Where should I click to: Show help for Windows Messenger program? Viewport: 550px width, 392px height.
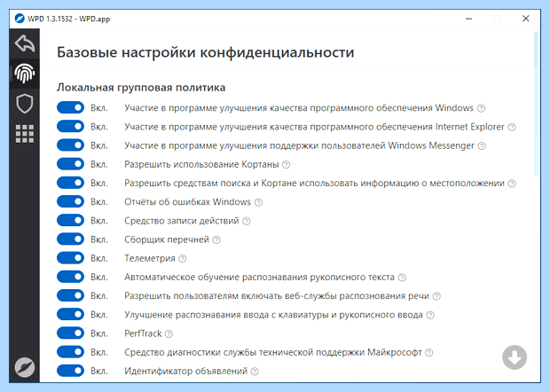tap(482, 145)
